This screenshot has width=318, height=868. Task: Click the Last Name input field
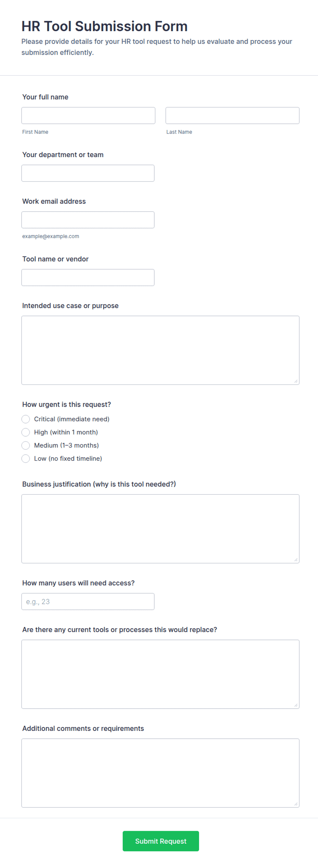pos(232,116)
